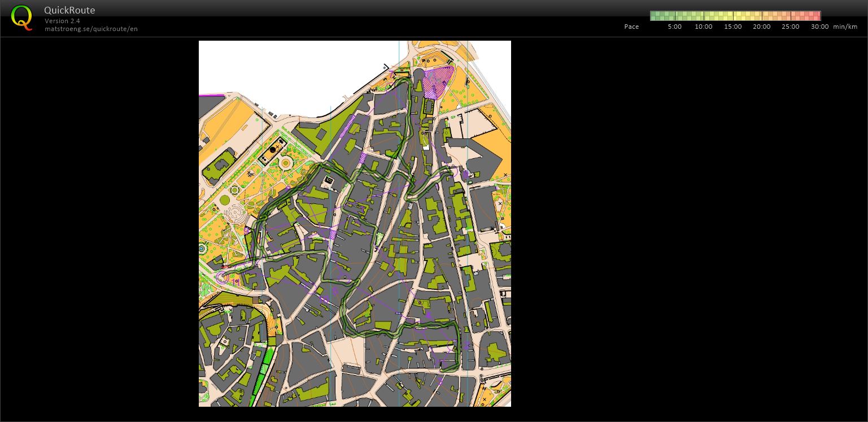This screenshot has width=868, height=422.
Task: Open the matstroeng.se/quickroute/en link
Action: (92, 29)
